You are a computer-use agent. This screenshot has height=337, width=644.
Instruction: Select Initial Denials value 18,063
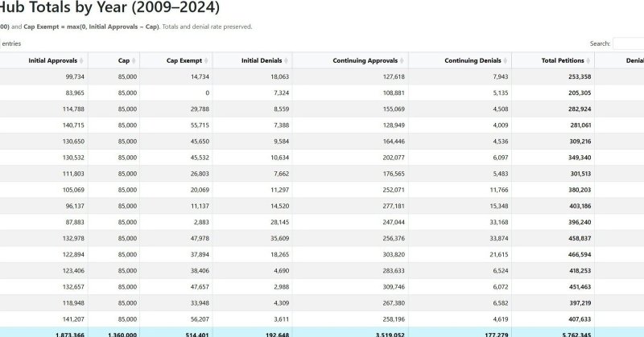[279, 76]
